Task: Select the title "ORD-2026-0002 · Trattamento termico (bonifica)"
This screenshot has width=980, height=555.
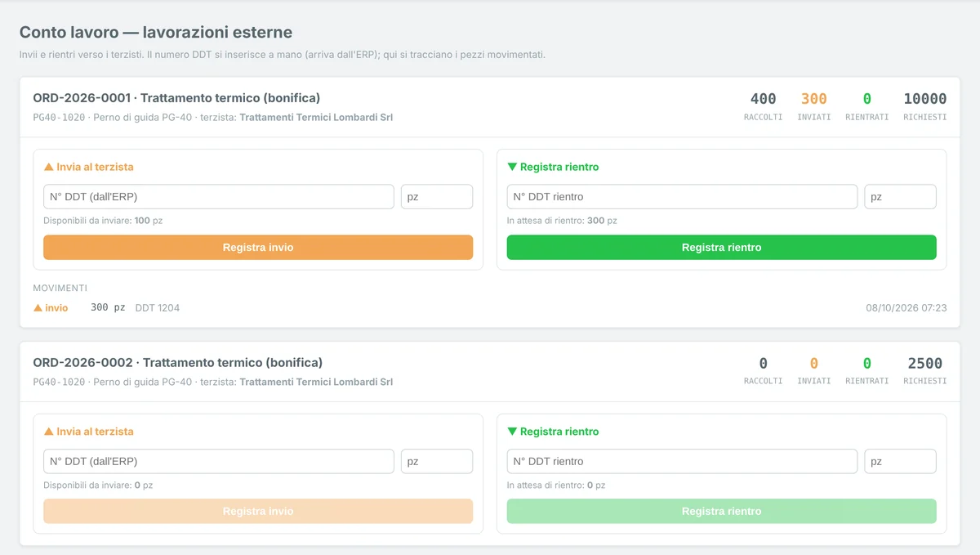Action: [178, 363]
